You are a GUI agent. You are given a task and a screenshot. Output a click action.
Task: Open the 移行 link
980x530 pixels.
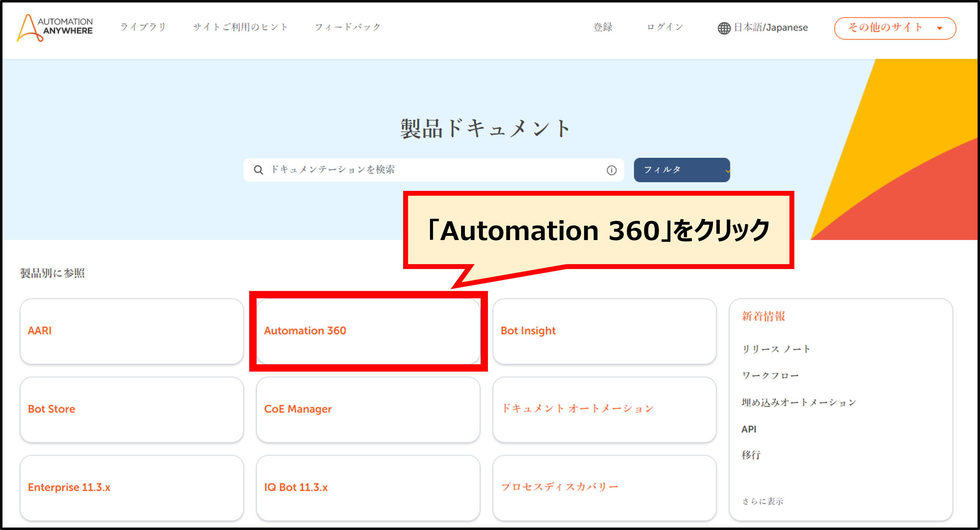751,455
